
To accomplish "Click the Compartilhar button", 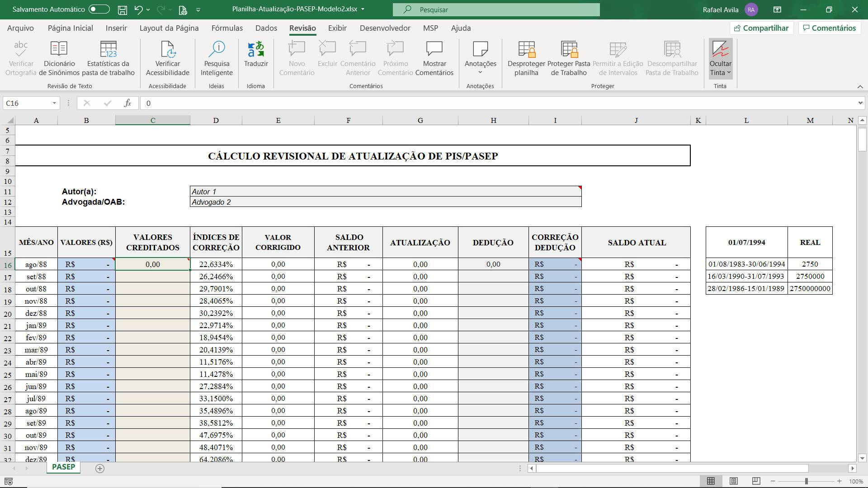I will (761, 28).
